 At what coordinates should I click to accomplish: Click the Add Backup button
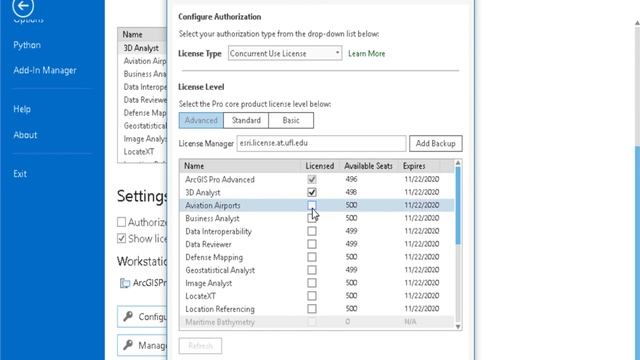pyautogui.click(x=436, y=143)
